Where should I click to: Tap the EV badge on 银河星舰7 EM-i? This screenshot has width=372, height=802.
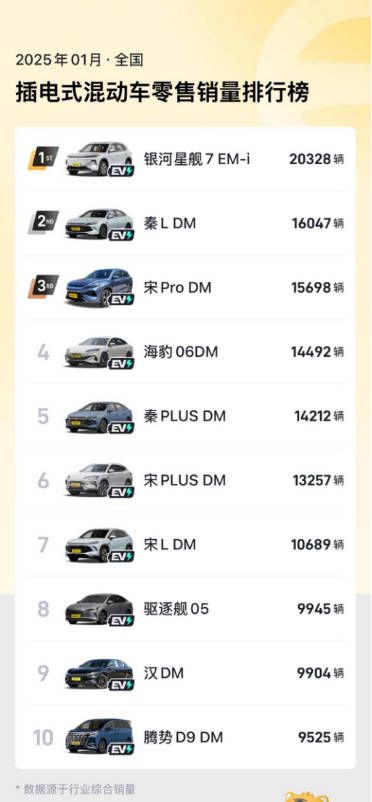121,171
